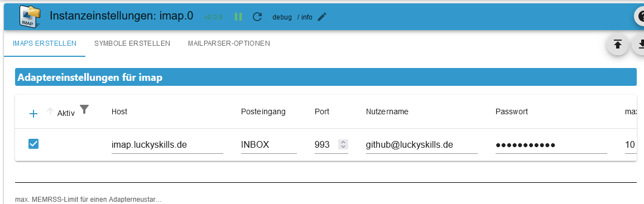The image size is (644, 204).
Task: Open the help question mark button
Action: pyautogui.click(x=640, y=17)
